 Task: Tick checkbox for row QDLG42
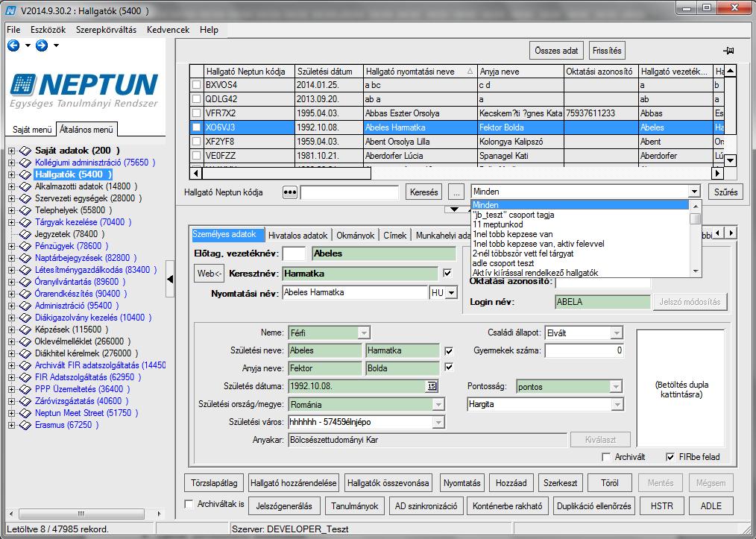click(x=197, y=99)
